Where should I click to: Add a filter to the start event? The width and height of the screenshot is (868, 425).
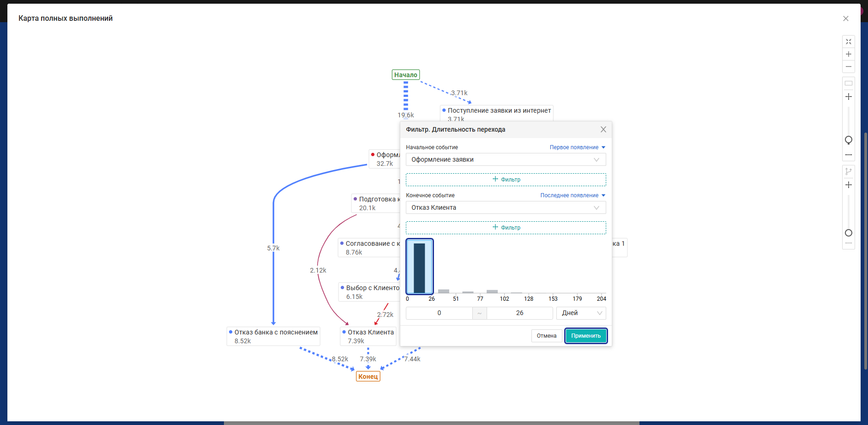[x=506, y=179]
